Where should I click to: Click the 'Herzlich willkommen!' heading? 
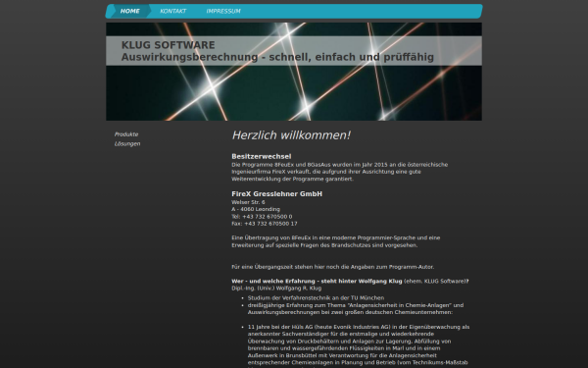click(x=291, y=135)
